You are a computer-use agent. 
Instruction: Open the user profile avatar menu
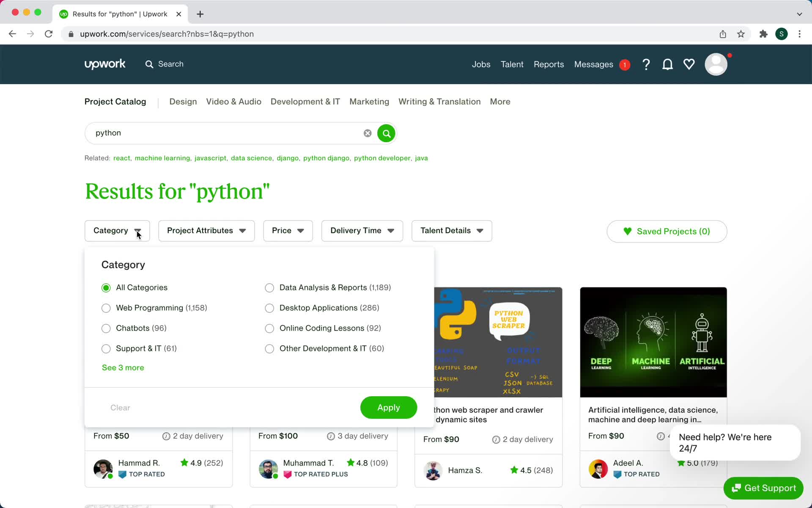coord(716,64)
